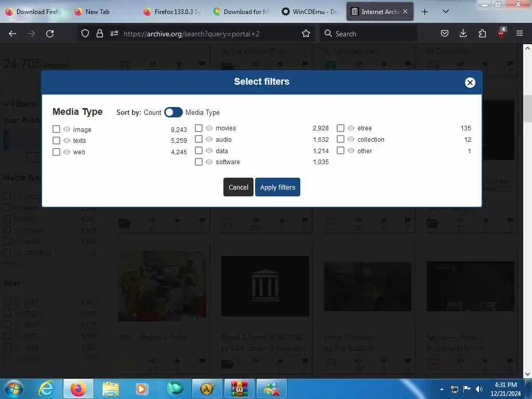The image size is (532, 399).
Task: Apply filters in the dialog
Action: (x=277, y=187)
